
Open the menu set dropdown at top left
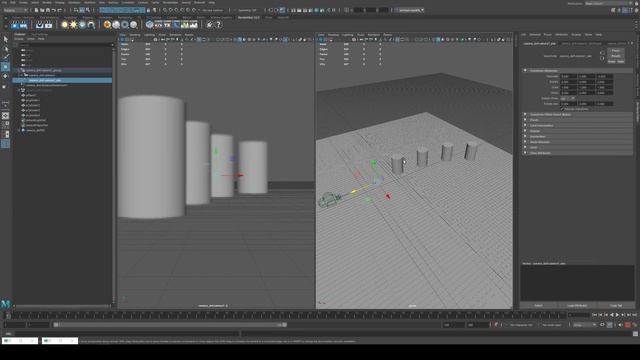[x=16, y=10]
